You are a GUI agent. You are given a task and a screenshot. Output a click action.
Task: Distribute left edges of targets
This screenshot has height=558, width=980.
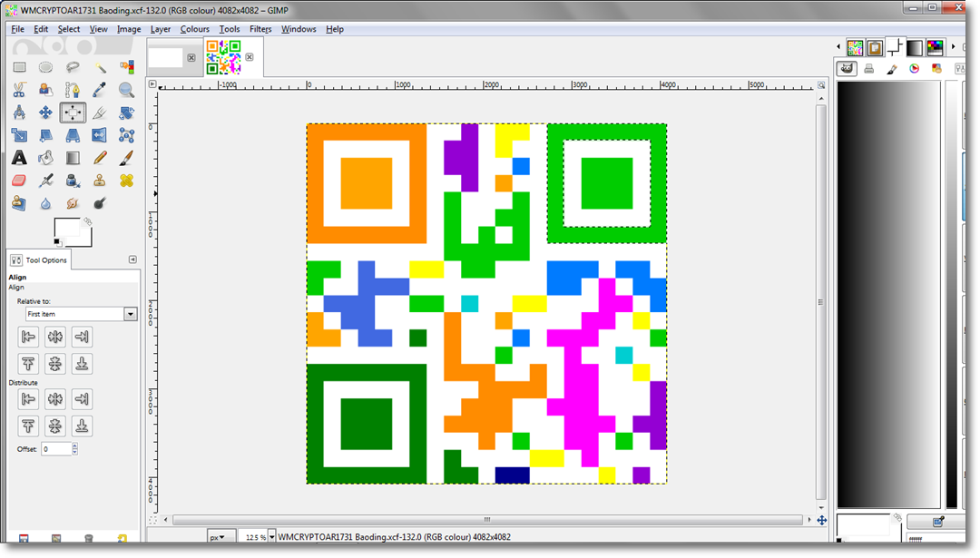tap(28, 398)
